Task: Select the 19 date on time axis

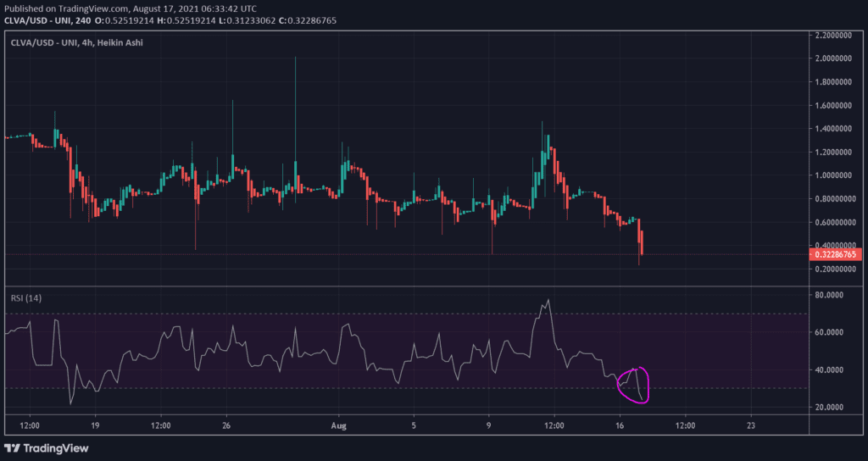Action: (96, 425)
